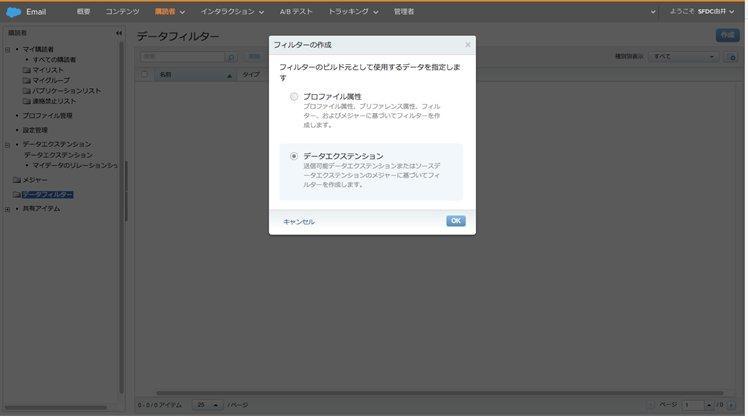Click OK in the filter dialog
This screenshot has width=748, height=417.
click(456, 221)
